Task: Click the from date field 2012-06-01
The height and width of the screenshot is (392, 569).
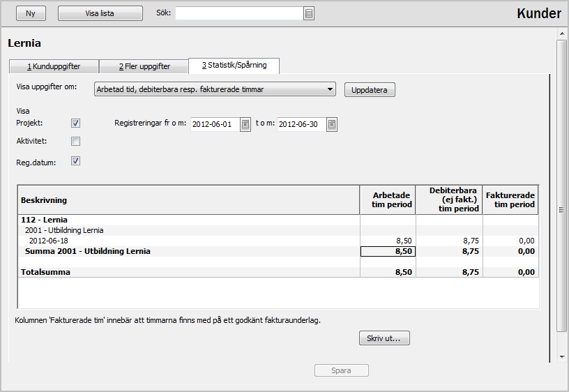Action: tap(215, 124)
